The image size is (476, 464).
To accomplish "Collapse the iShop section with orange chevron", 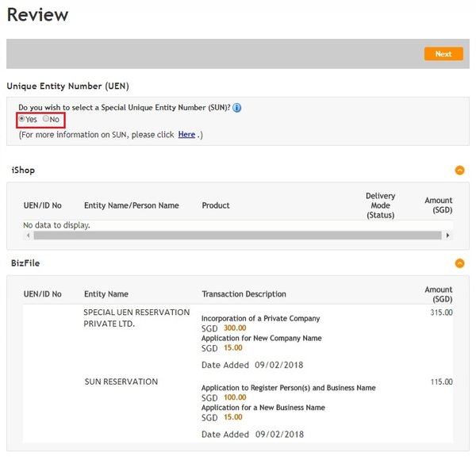I will (459, 170).
